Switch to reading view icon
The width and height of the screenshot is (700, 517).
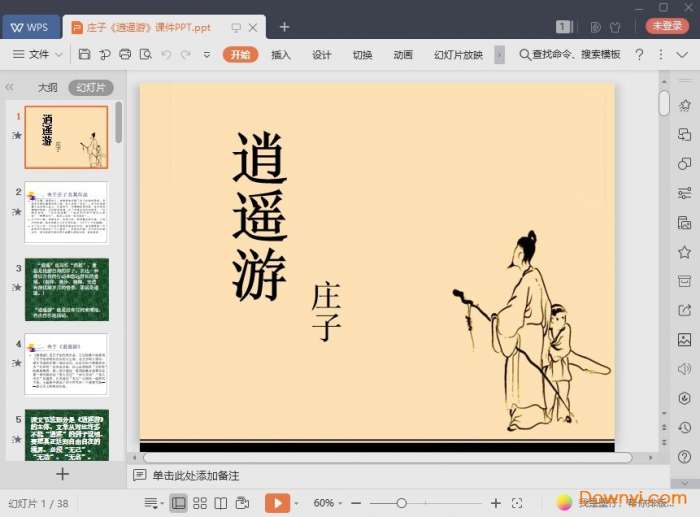coord(221,503)
